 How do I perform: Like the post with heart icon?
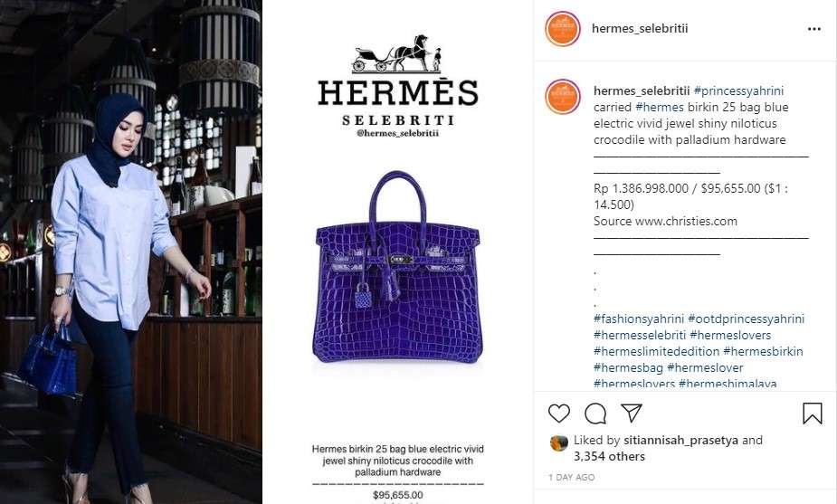[x=559, y=414]
